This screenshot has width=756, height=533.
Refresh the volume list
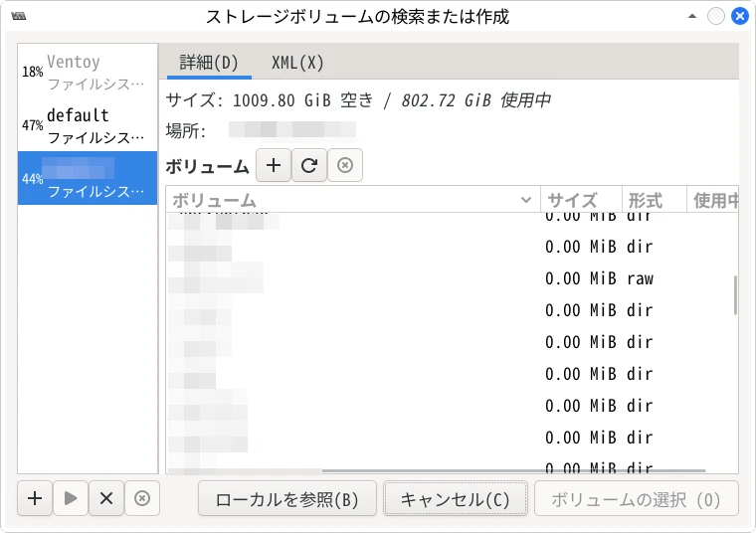point(309,166)
